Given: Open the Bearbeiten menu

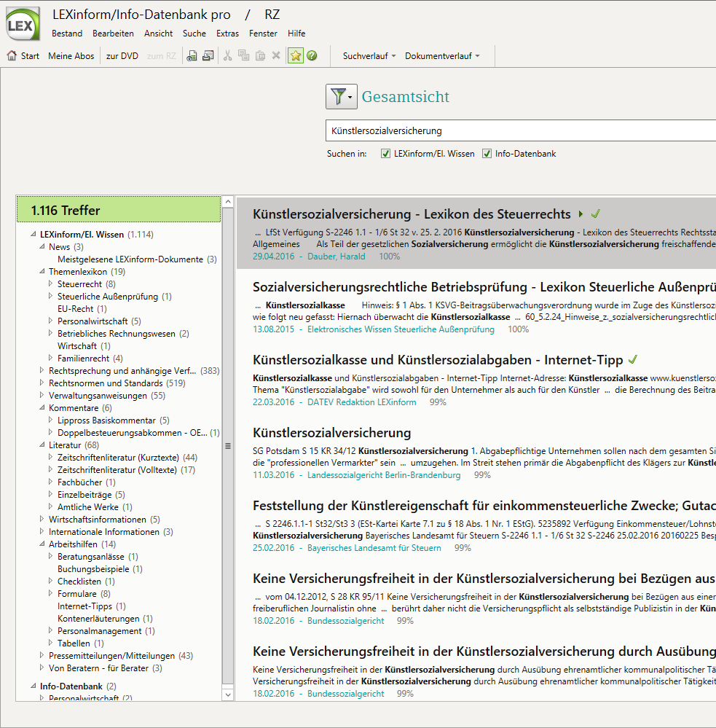Looking at the screenshot, I should point(113,34).
